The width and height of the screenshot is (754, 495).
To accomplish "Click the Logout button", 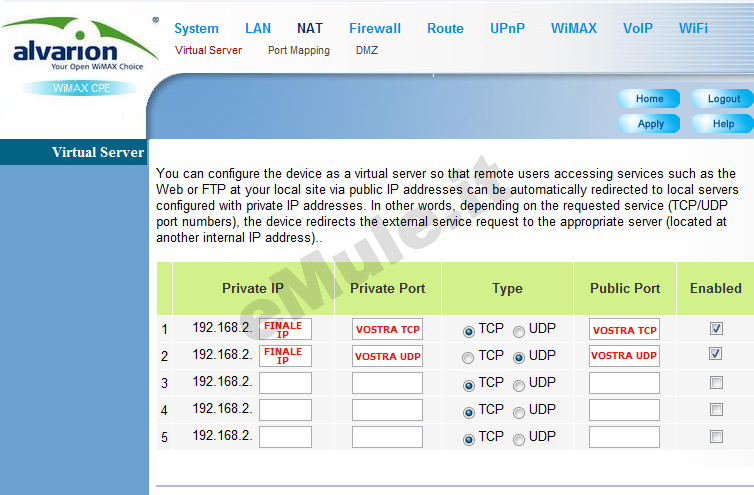I will point(723,99).
